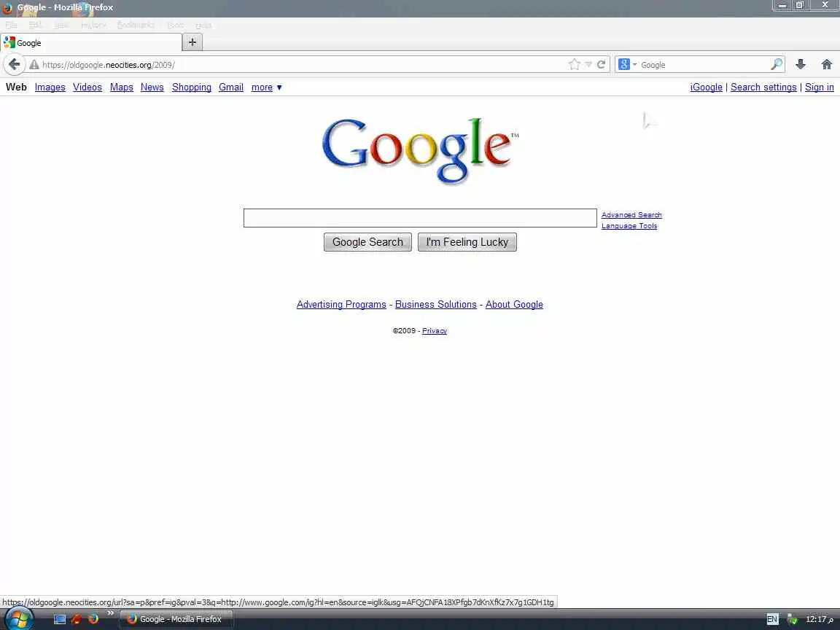Viewport: 840px width, 630px height.
Task: Click the I'm Feeling Lucky button
Action: click(467, 242)
